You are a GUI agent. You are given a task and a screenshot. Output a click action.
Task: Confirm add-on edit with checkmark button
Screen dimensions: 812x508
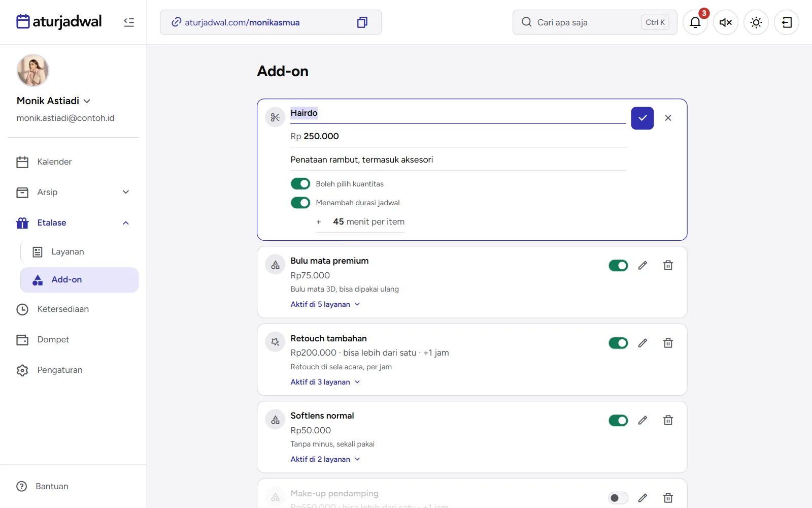pyautogui.click(x=642, y=118)
